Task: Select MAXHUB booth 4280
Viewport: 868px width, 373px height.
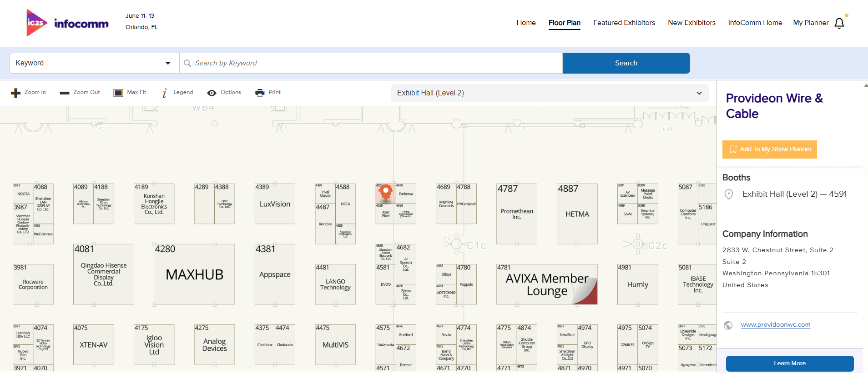Action: coord(194,274)
